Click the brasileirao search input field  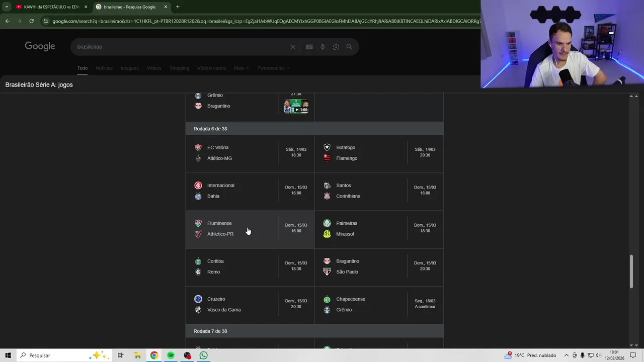(181, 47)
